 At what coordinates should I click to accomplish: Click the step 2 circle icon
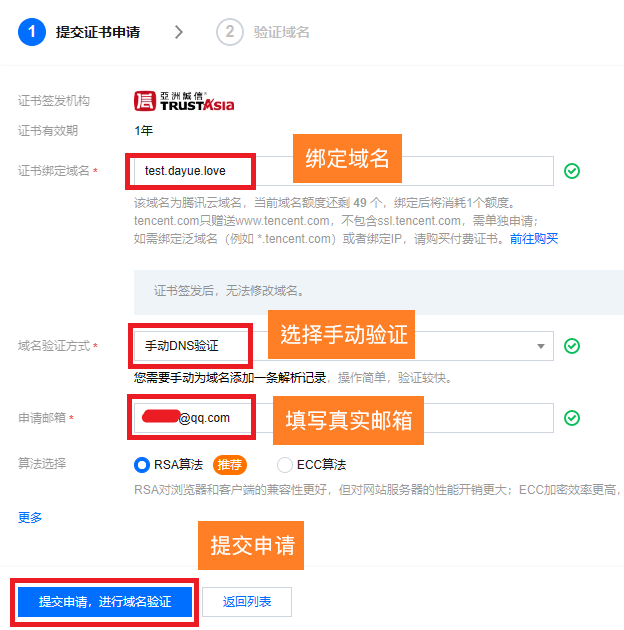[x=230, y=32]
